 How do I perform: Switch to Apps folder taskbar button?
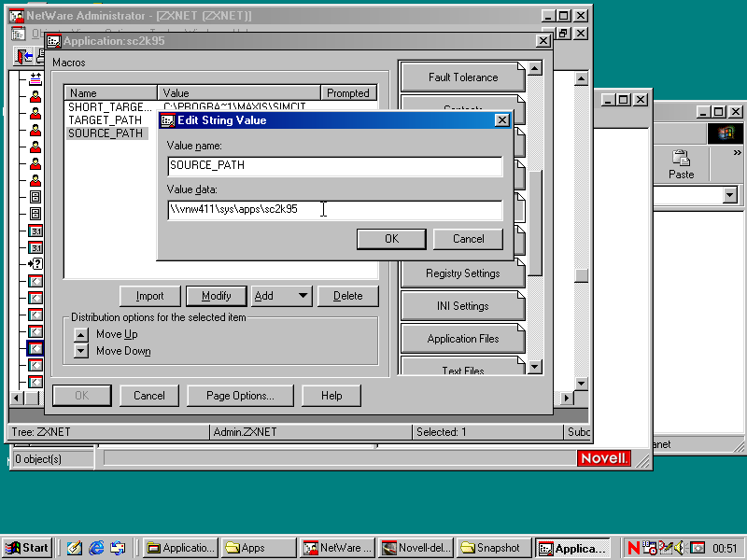tap(260, 548)
